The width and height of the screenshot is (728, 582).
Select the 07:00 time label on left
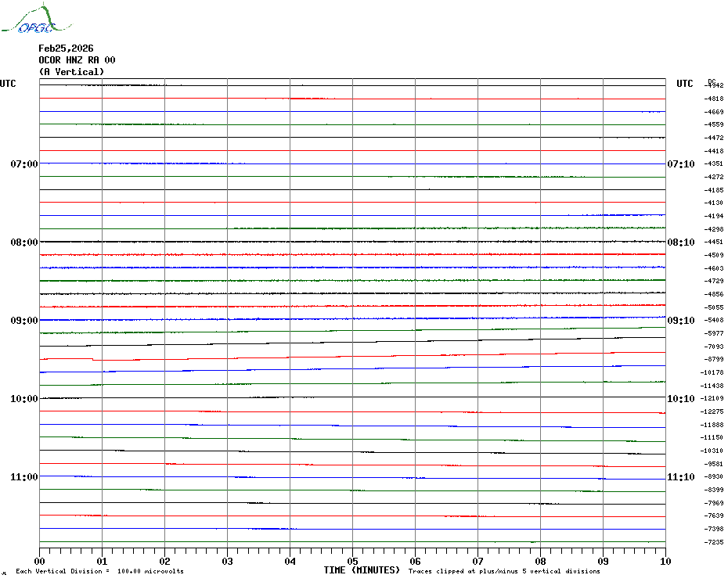tap(23, 164)
